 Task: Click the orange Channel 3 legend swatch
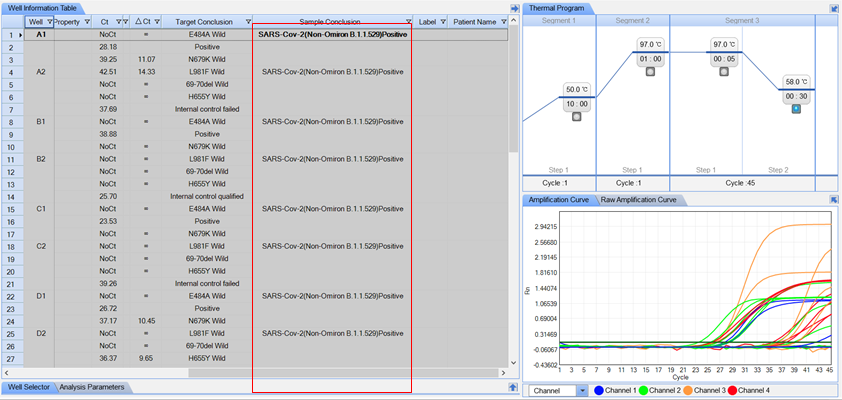pyautogui.click(x=686, y=390)
